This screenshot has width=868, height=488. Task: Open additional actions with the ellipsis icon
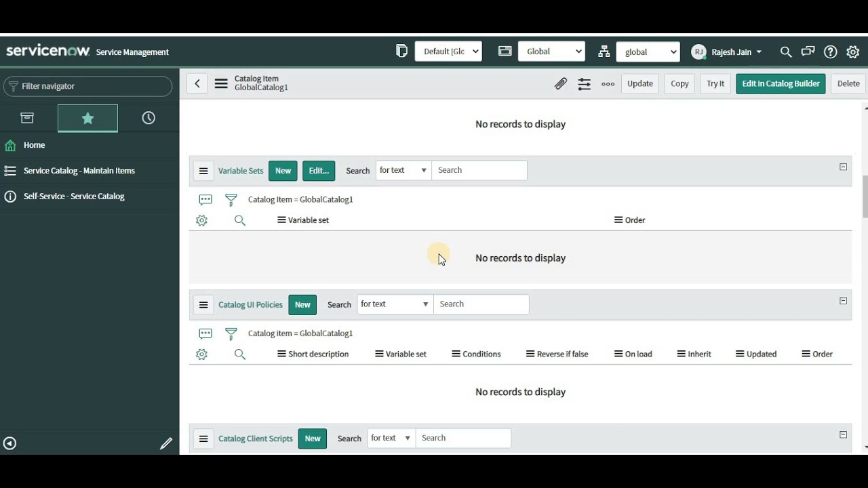(608, 83)
